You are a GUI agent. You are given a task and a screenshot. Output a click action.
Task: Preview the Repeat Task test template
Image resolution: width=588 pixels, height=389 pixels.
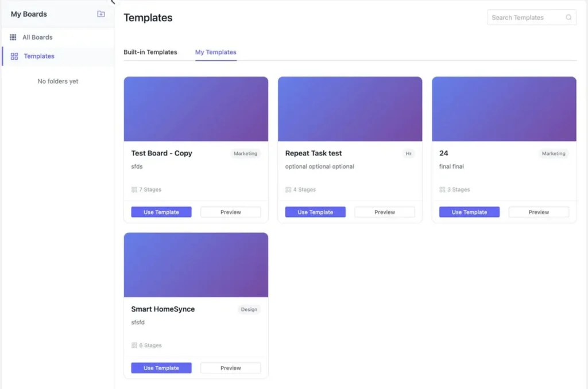[384, 212]
